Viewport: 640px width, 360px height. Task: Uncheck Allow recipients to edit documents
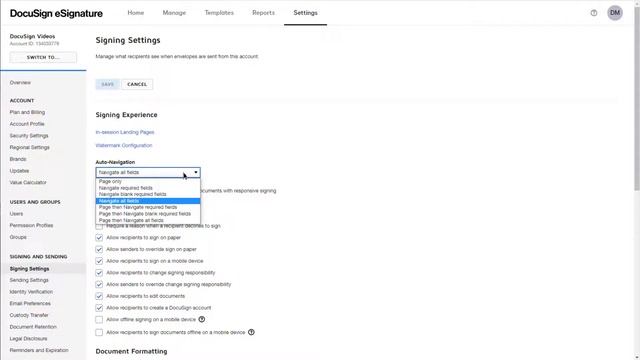pos(99,296)
